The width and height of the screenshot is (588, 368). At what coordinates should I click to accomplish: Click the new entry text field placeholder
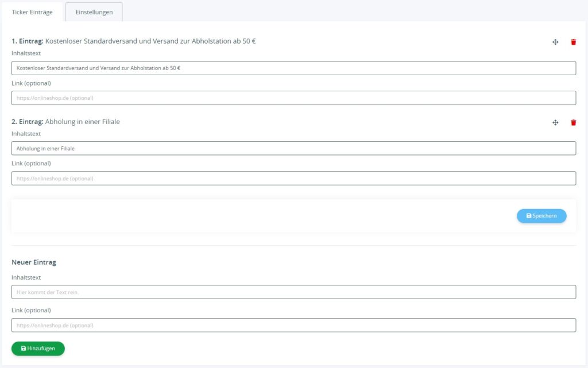pos(294,292)
